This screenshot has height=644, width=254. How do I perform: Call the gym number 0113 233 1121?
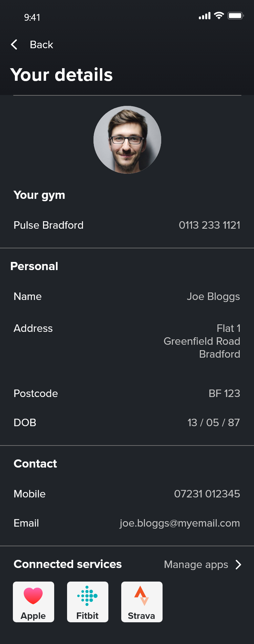pyautogui.click(x=209, y=225)
